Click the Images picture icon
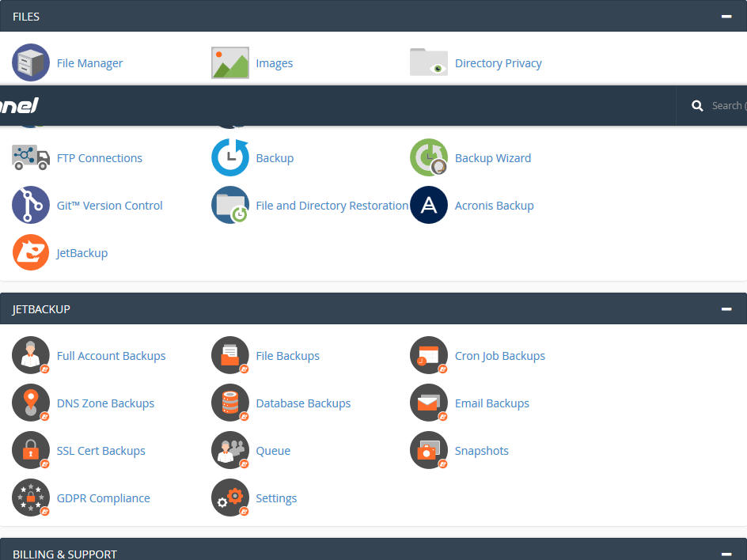Image resolution: width=747 pixels, height=560 pixels. coord(230,62)
